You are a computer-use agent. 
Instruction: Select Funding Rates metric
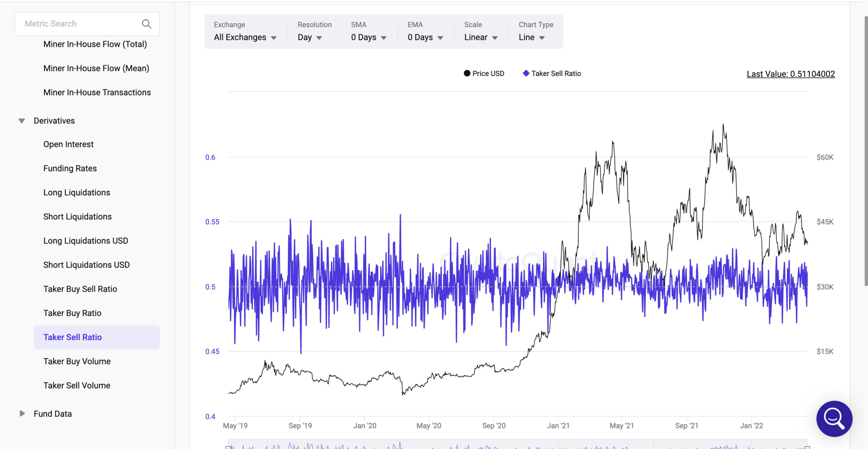(70, 168)
